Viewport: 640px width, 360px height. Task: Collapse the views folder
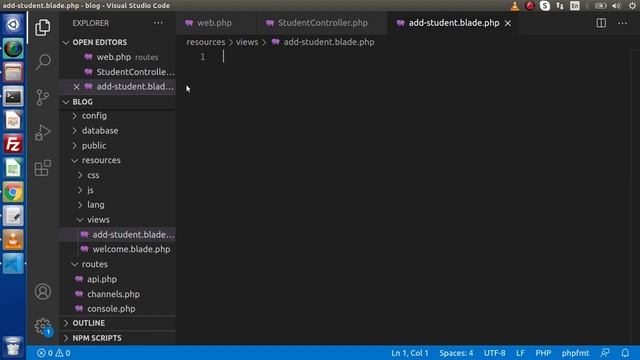(118, 220)
